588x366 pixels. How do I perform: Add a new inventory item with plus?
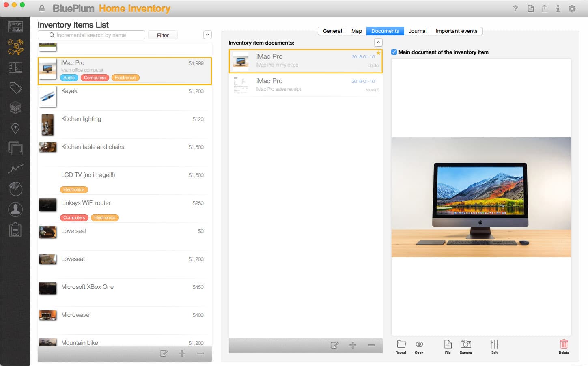tap(182, 353)
